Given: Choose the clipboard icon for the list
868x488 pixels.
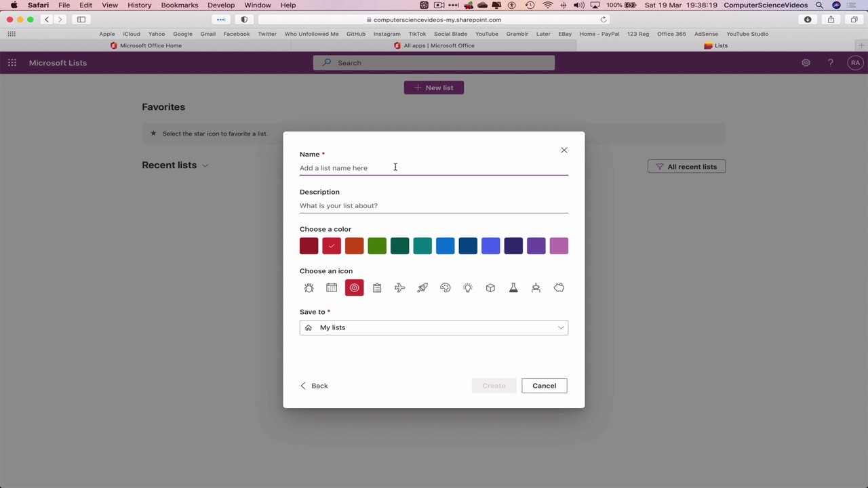Looking at the screenshot, I should (x=377, y=288).
